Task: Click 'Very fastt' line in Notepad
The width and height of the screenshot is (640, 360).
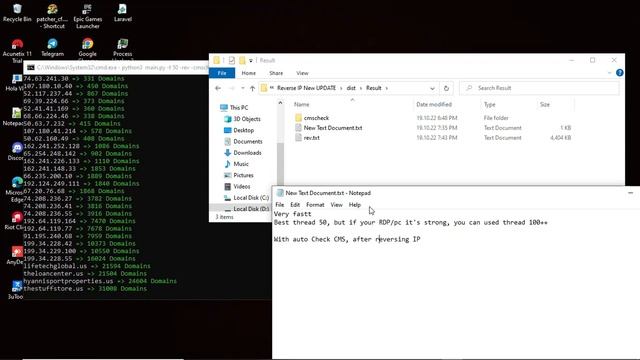Action: [x=293, y=213]
